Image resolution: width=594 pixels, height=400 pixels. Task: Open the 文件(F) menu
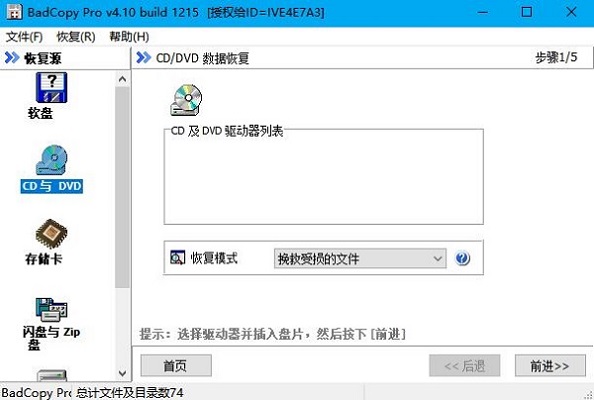(x=24, y=37)
